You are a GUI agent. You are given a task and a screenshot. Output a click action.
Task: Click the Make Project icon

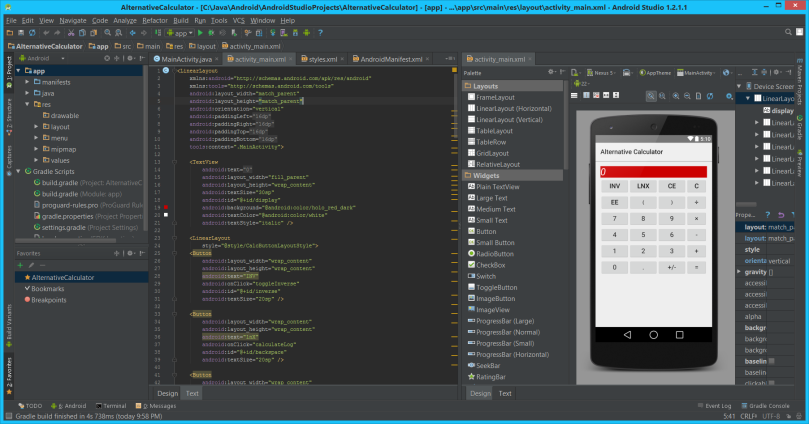point(157,32)
